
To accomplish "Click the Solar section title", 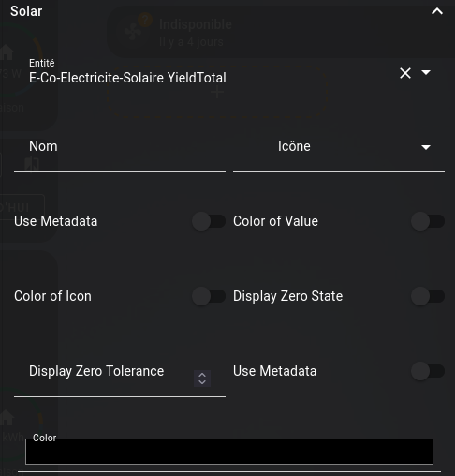I will point(26,11).
